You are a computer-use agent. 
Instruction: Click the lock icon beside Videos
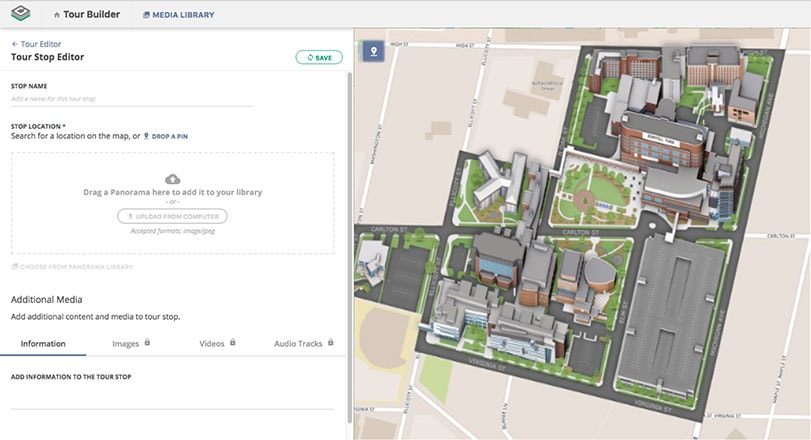coord(233,342)
